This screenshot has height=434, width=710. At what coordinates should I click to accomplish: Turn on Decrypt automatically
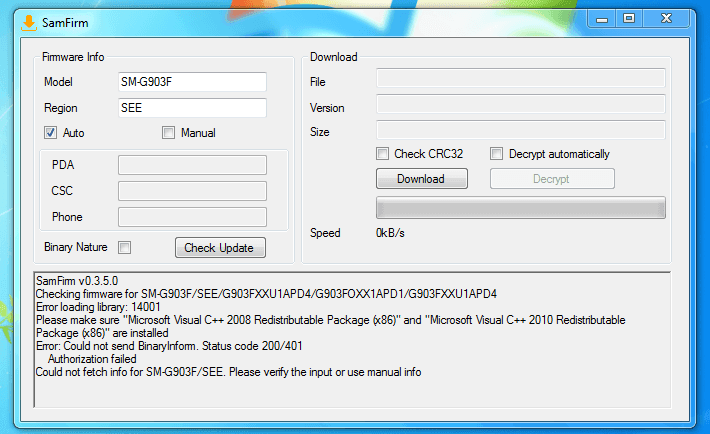497,154
